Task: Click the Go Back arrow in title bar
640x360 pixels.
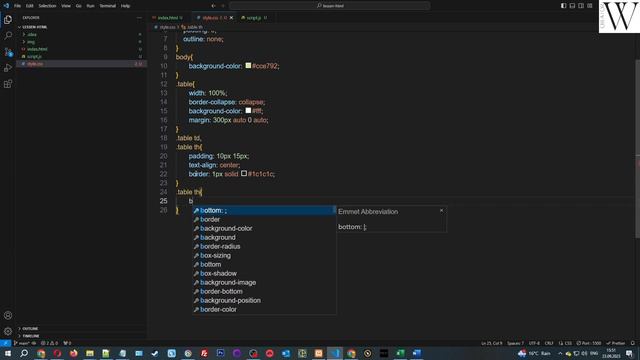Action: click(213, 6)
